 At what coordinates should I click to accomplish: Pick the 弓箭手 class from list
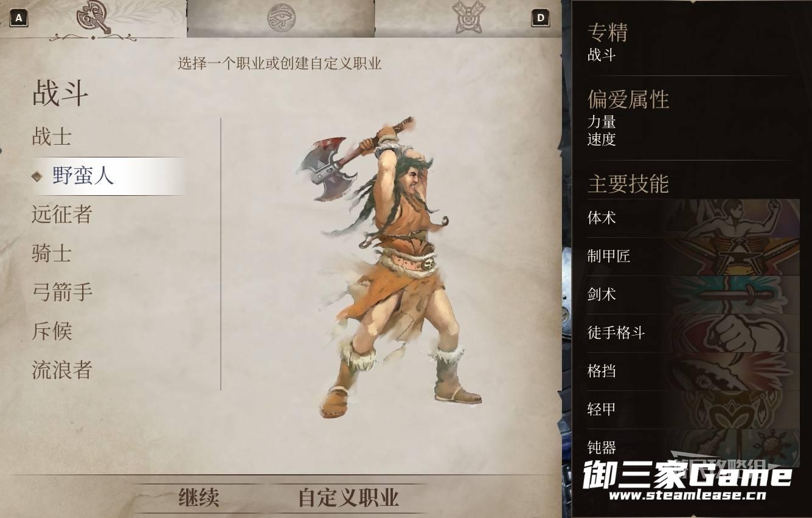61,292
